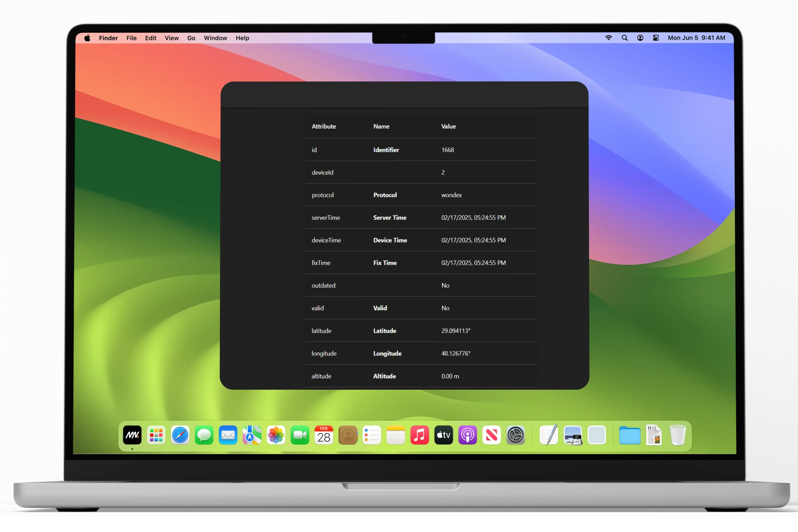Click the Server Time name cell
Viewport: 798px width, 532px height.
tap(390, 218)
